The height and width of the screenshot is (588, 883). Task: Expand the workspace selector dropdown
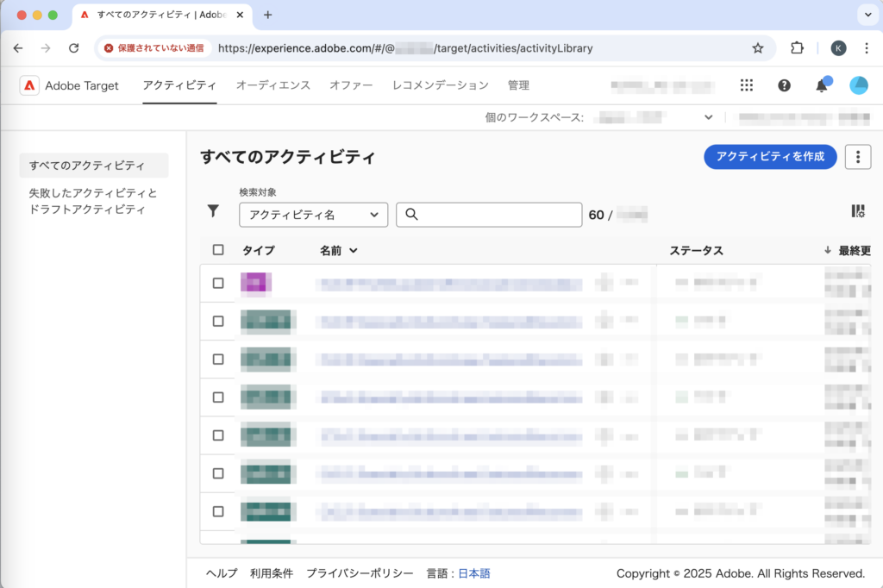pos(708,117)
